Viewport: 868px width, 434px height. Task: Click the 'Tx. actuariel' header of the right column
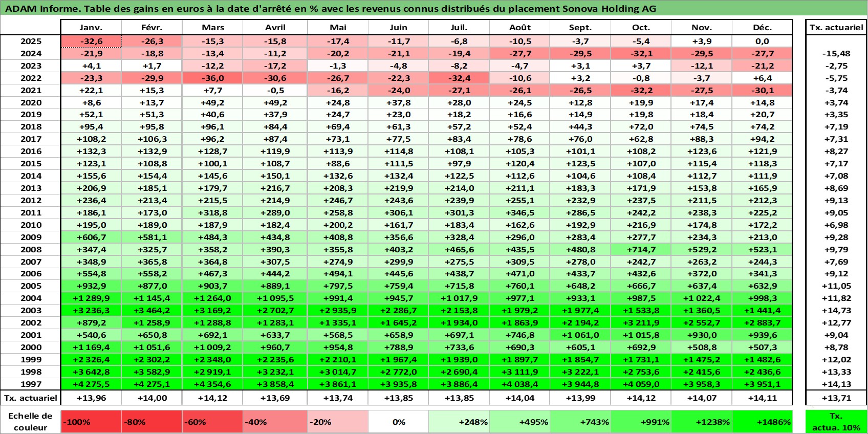836,28
